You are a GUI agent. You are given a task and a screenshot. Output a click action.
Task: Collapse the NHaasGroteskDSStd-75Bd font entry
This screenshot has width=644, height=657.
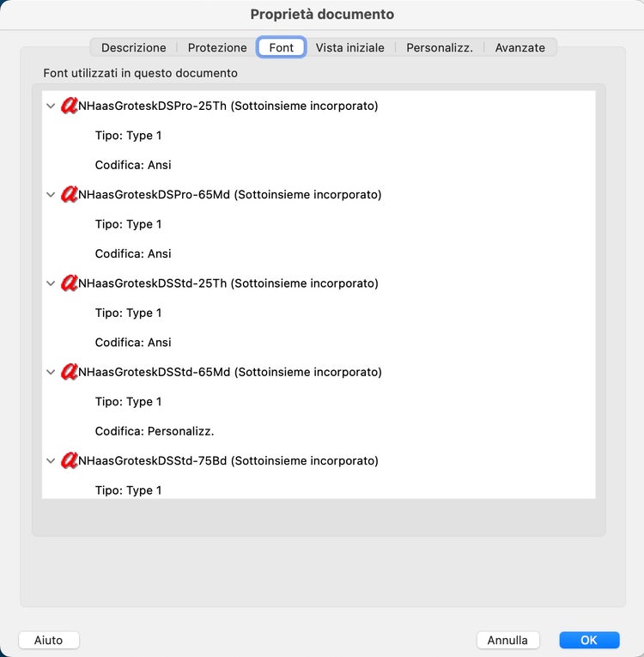pos(51,461)
